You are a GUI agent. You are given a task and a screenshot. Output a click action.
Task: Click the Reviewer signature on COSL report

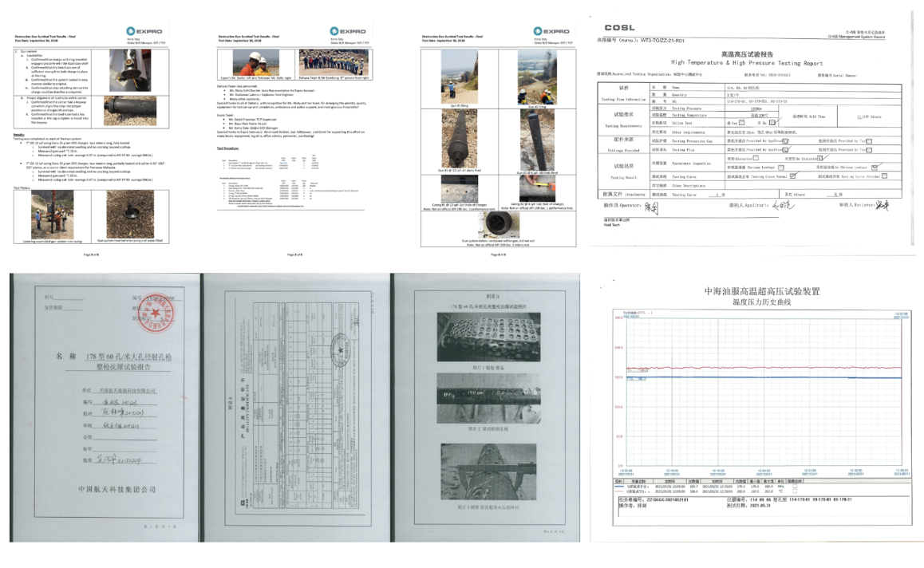tap(882, 205)
